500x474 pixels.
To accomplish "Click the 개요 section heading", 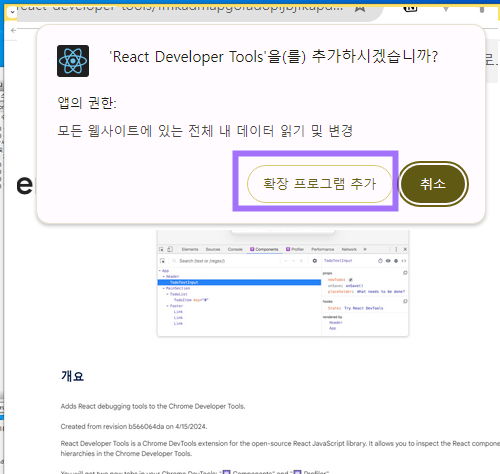I will pos(72,376).
